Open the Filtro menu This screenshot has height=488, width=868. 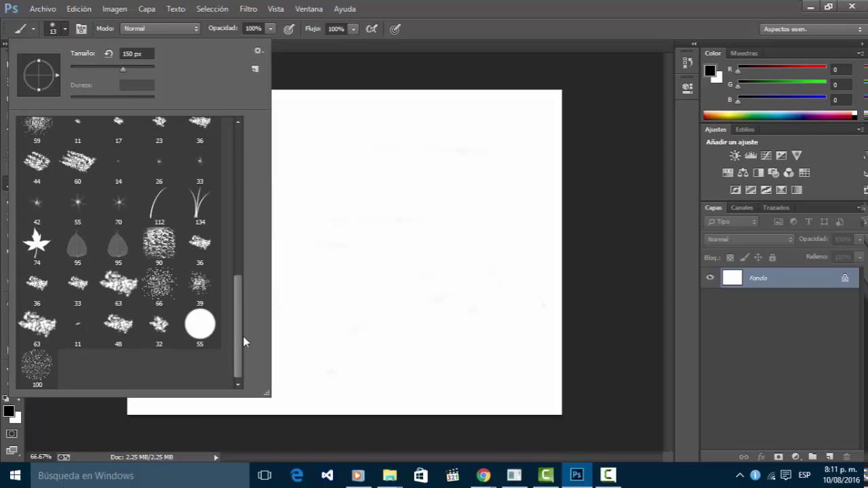[x=248, y=9]
